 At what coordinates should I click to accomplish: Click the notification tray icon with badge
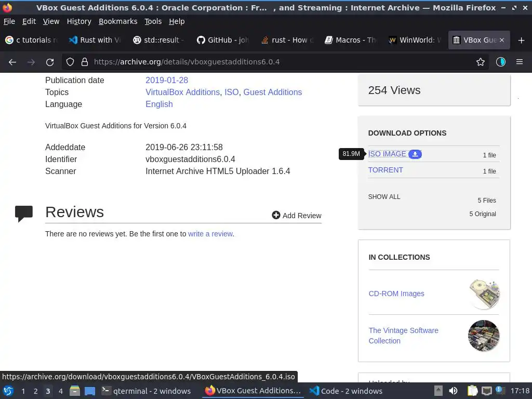click(x=500, y=390)
